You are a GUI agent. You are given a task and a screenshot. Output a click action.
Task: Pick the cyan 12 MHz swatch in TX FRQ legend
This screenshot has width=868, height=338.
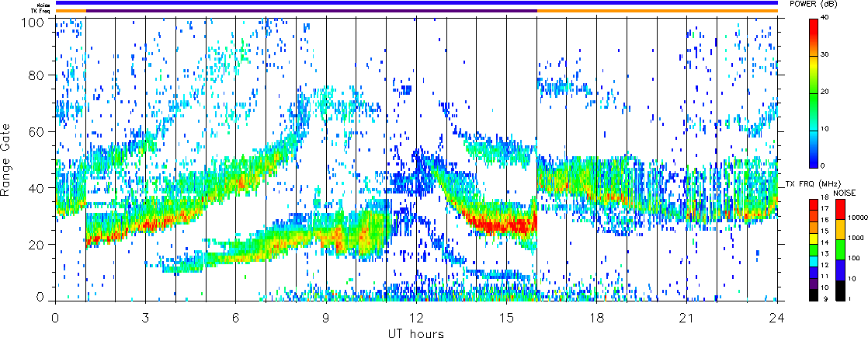[x=814, y=260]
